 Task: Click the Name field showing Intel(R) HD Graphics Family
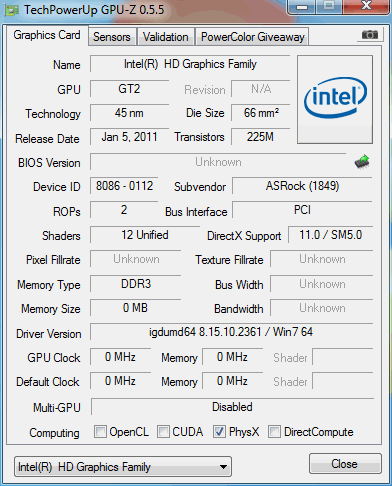tap(190, 64)
